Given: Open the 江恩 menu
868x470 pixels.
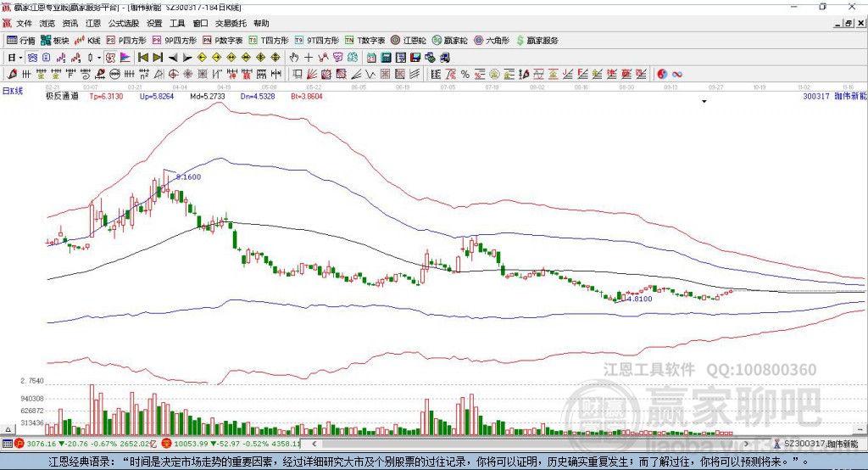Looking at the screenshot, I should click(93, 23).
